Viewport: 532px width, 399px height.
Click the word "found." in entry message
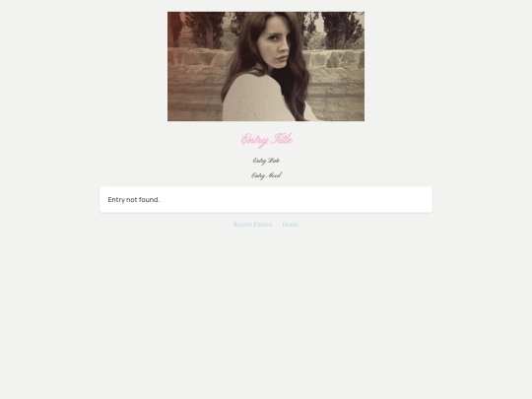[x=149, y=199]
